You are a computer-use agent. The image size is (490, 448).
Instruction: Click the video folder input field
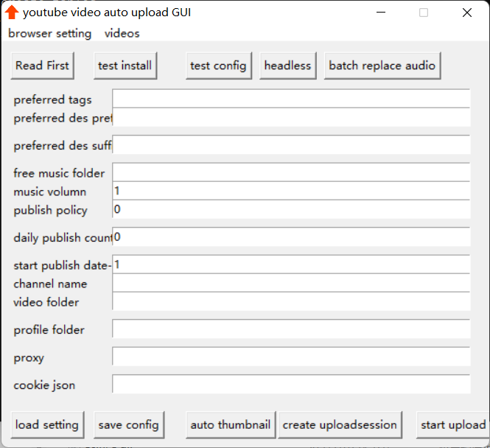click(x=291, y=301)
